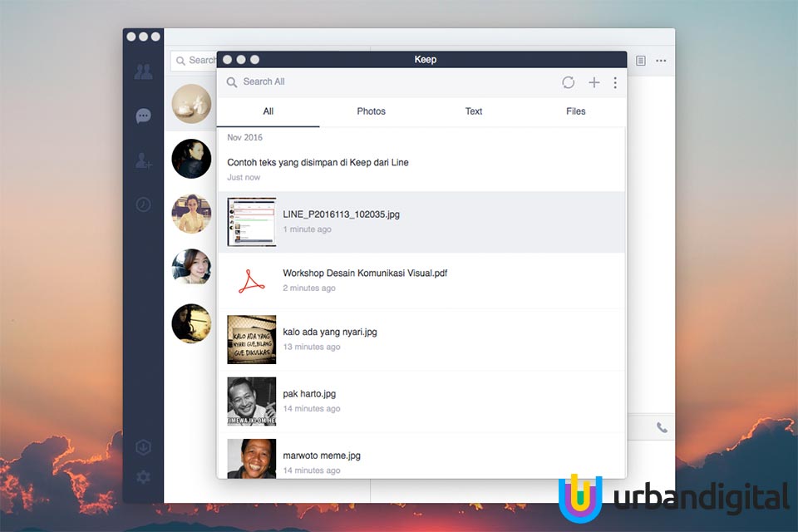Open the kalo ada yang nyari.jpg thumbnail
The height and width of the screenshot is (532, 798).
[251, 339]
